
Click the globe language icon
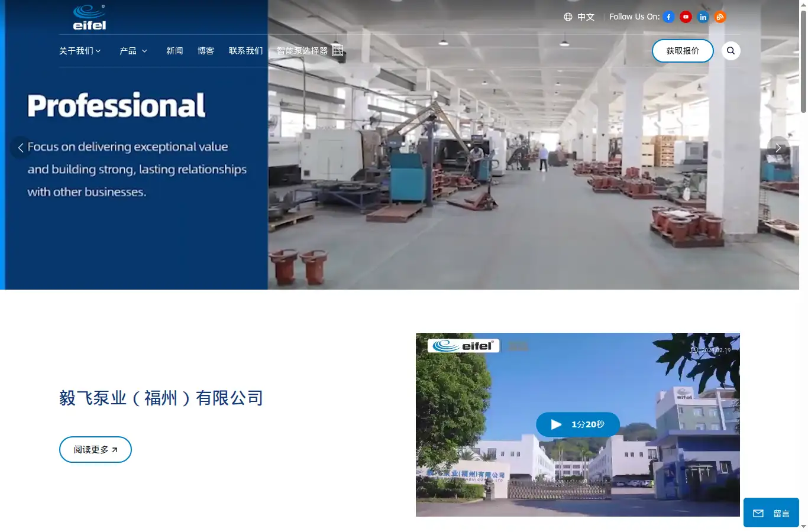(x=568, y=17)
